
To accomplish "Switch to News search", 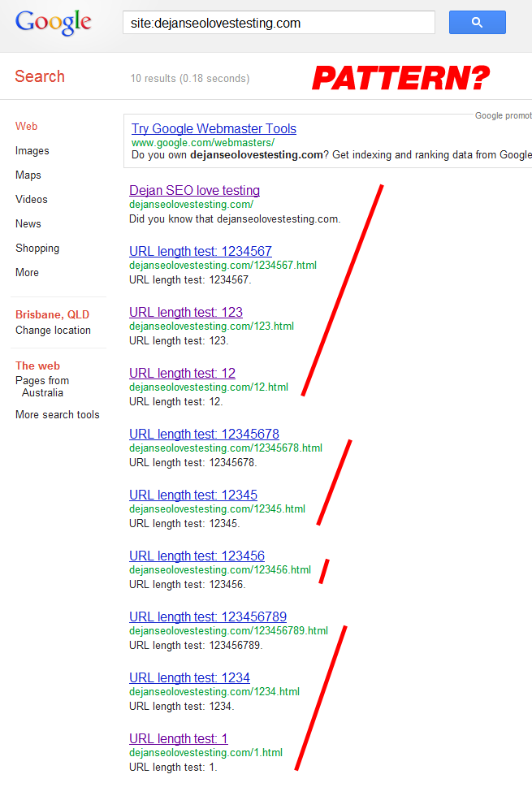I will point(28,224).
